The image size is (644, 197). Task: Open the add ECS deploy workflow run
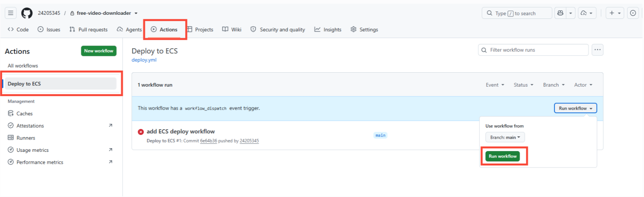(x=181, y=132)
